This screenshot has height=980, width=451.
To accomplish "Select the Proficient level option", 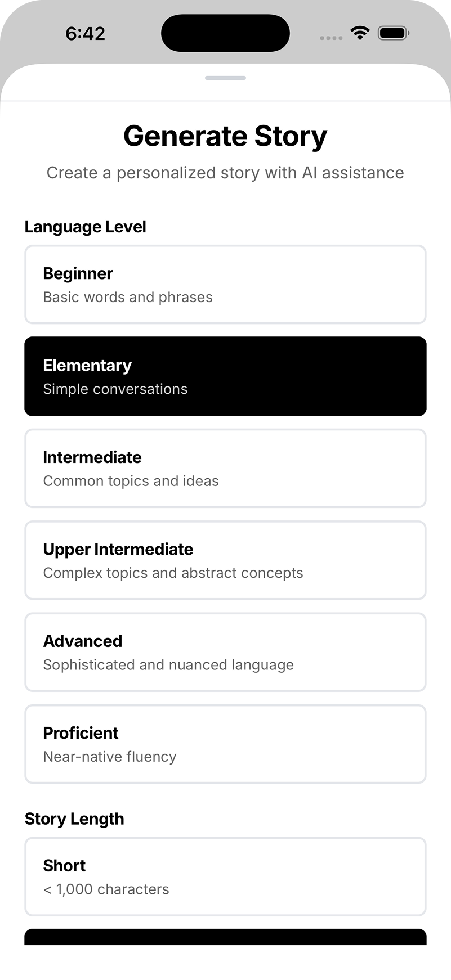I will point(225,744).
